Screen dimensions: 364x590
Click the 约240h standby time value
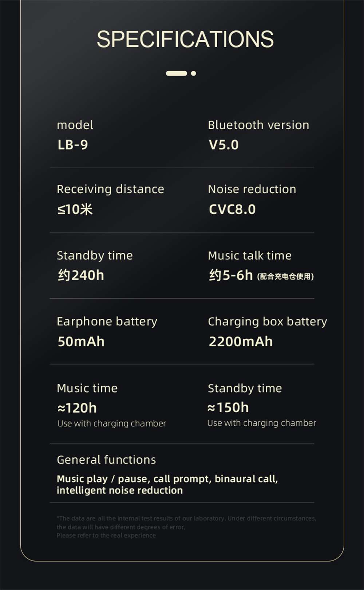point(81,275)
